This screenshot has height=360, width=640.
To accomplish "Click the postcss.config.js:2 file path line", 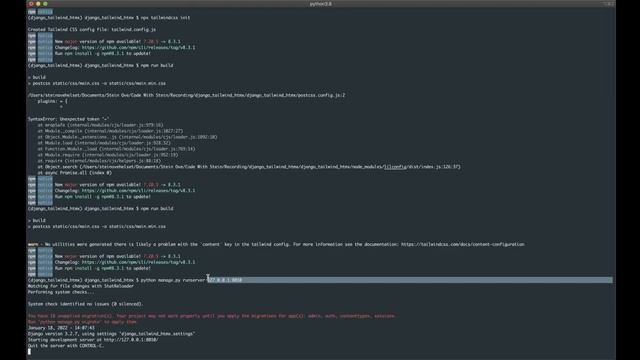I will pos(187,95).
